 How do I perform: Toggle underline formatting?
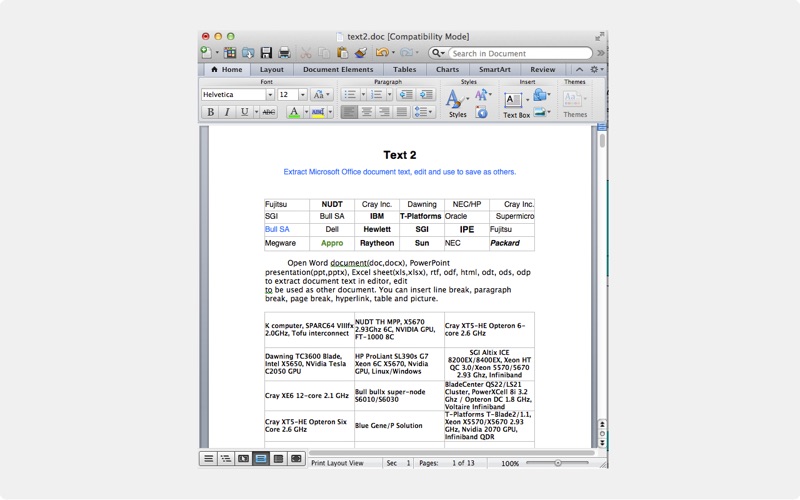point(244,112)
